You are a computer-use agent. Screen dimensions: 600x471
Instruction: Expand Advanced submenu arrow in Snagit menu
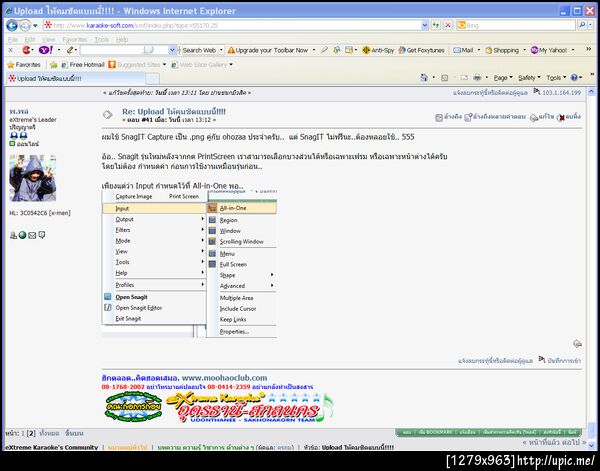272,285
